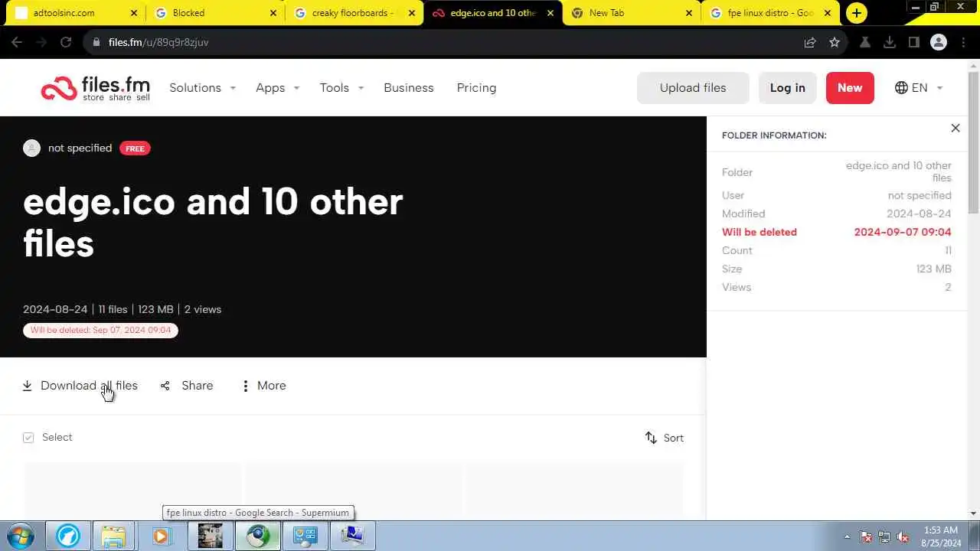The height and width of the screenshot is (551, 980).
Task: Open a new tab with plus button
Action: click(856, 13)
